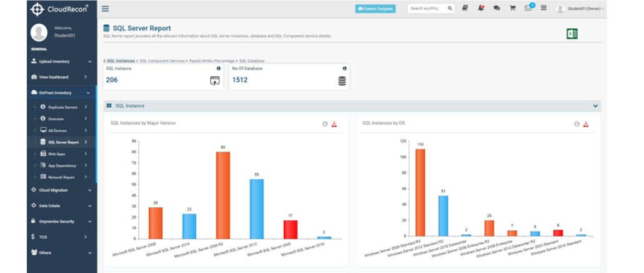Click the SQL Server Report page title
Image resolution: width=644 pixels, height=273 pixels.
coord(142,28)
